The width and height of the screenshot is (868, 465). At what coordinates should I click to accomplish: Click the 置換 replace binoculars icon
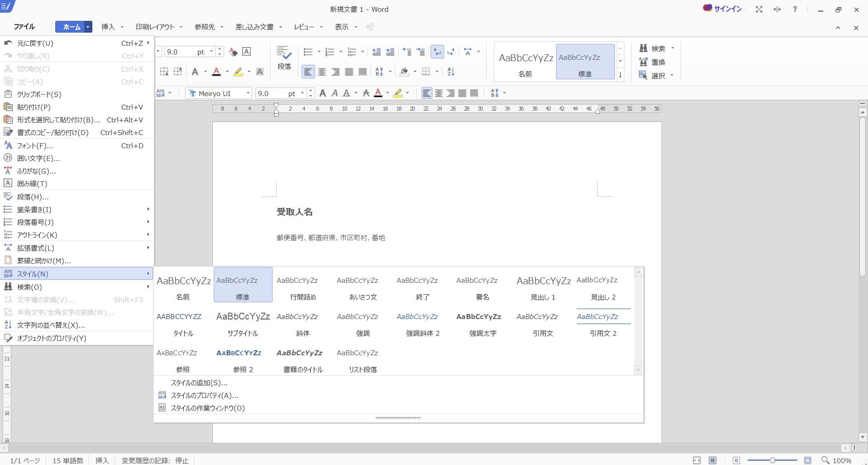pos(643,62)
